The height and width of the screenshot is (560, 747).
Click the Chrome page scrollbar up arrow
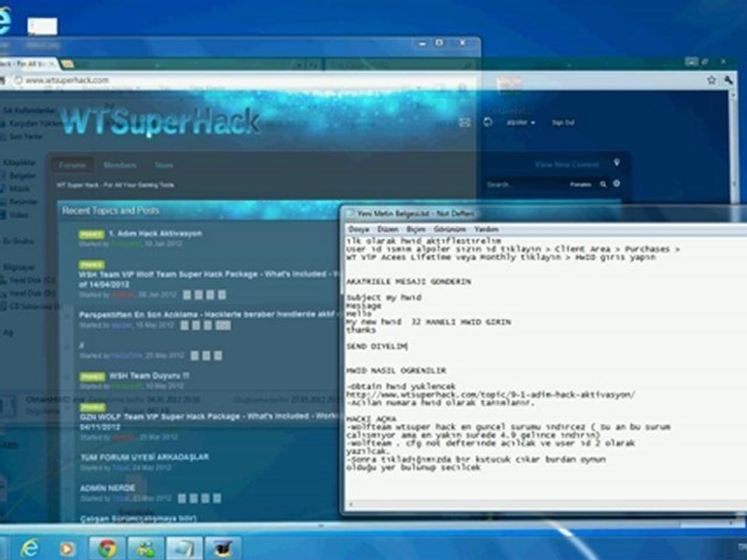tap(733, 95)
